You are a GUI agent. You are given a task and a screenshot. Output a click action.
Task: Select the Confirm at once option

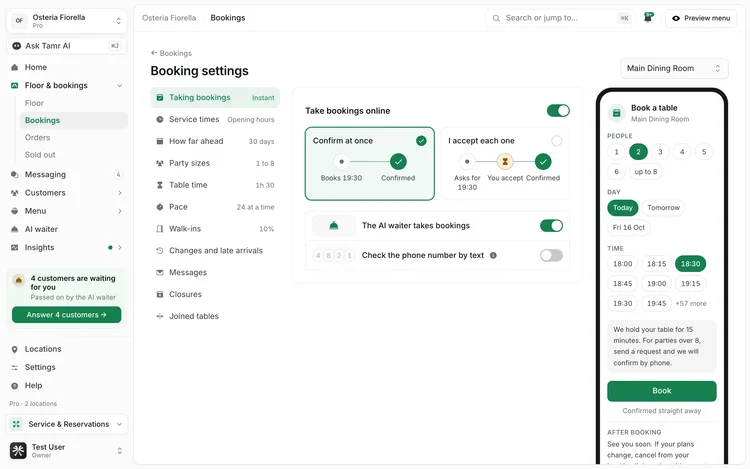point(370,164)
